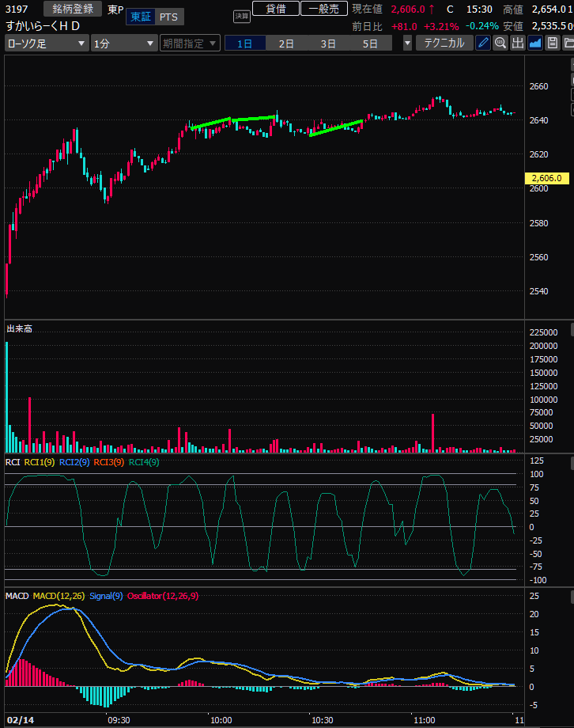
Task: Click the 銘柄登録 button
Action: [73, 9]
